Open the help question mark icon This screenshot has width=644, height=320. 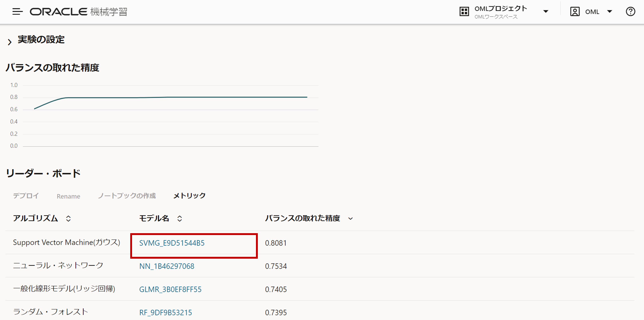630,11
